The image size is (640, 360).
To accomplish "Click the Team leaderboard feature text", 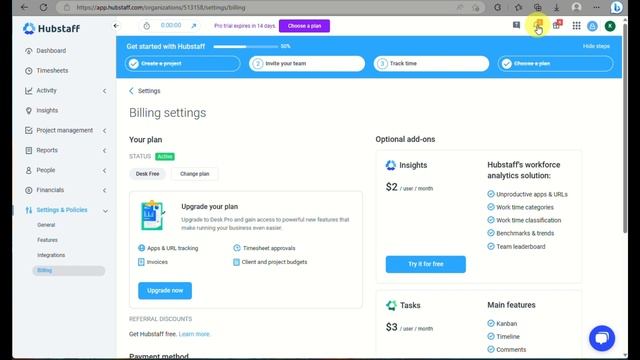I will click(520, 247).
